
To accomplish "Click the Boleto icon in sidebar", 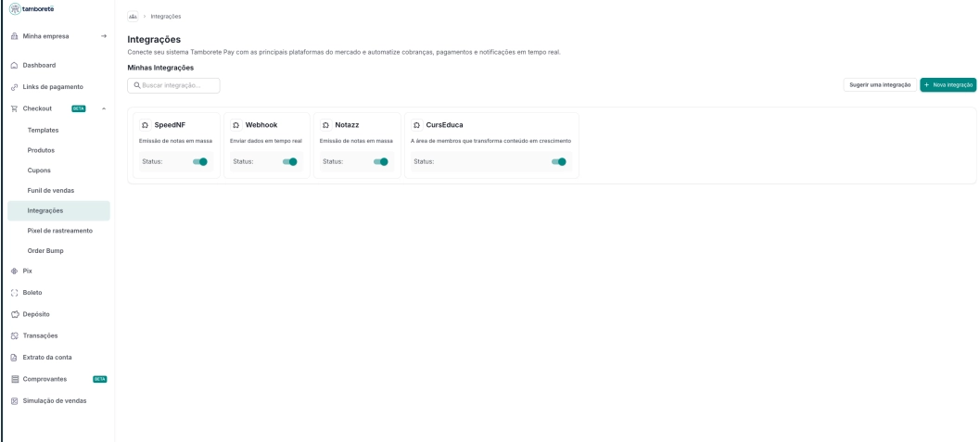I will click(14, 293).
